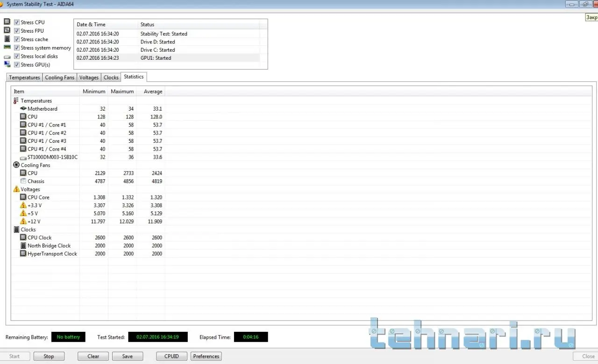
Task: Click the +12 V warning icon
Action: point(23,221)
